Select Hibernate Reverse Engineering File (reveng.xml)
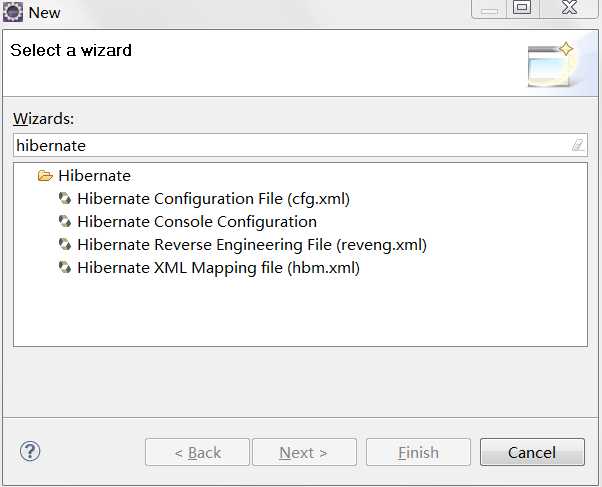 pos(252,245)
